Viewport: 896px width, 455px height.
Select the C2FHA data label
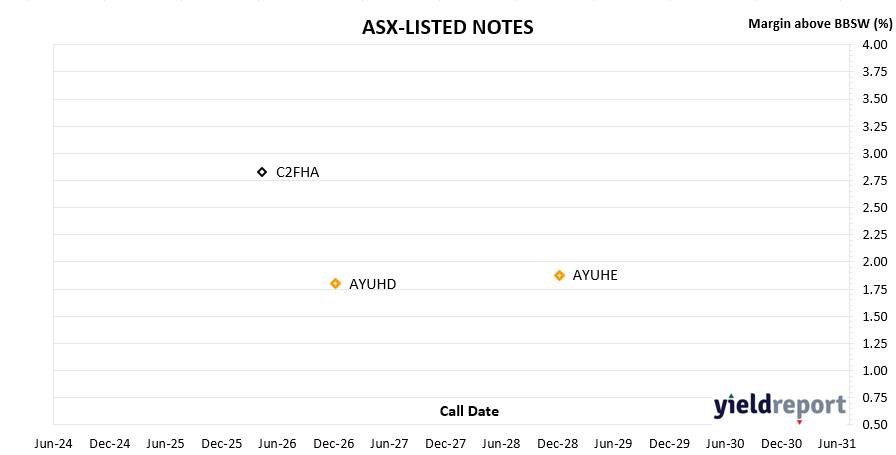pos(298,173)
